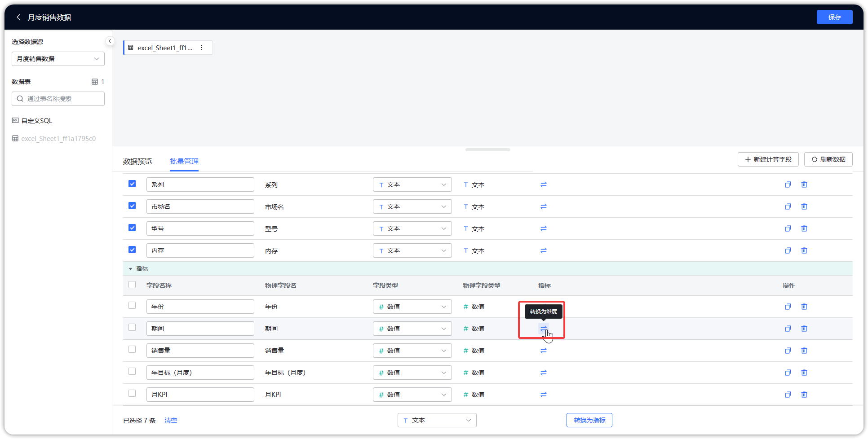868x439 pixels.
Task: Delete the 年份 field
Action: [804, 307]
